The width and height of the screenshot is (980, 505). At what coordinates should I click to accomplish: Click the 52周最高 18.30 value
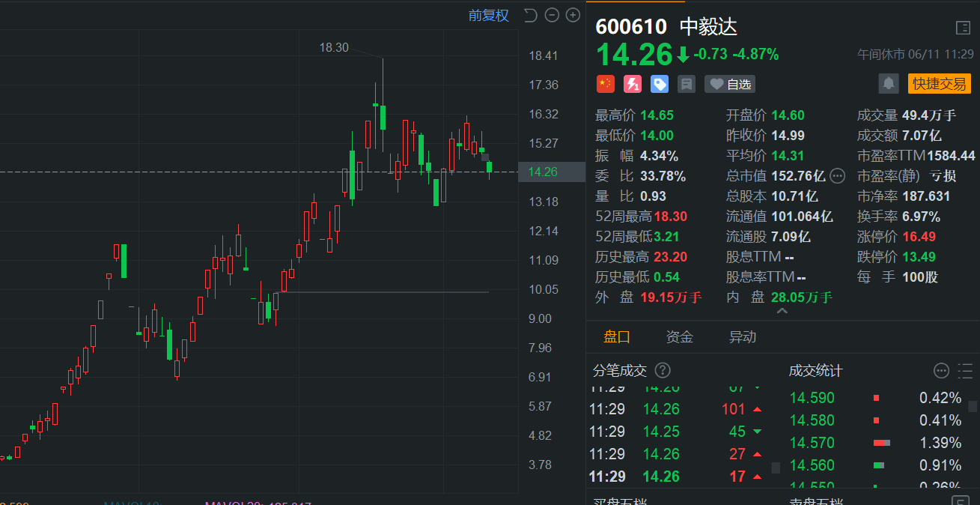tap(670, 217)
